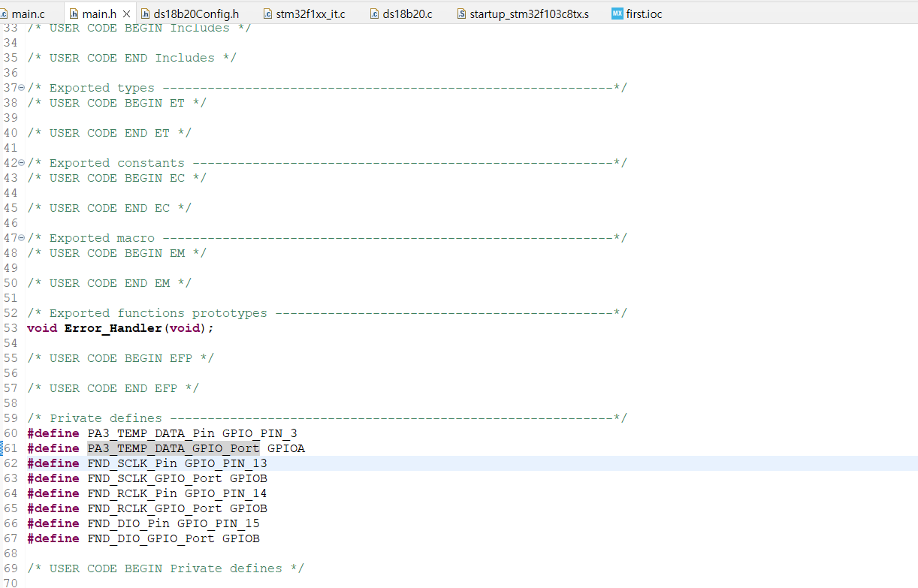Click the void keyword starting line 53

[x=42, y=328]
